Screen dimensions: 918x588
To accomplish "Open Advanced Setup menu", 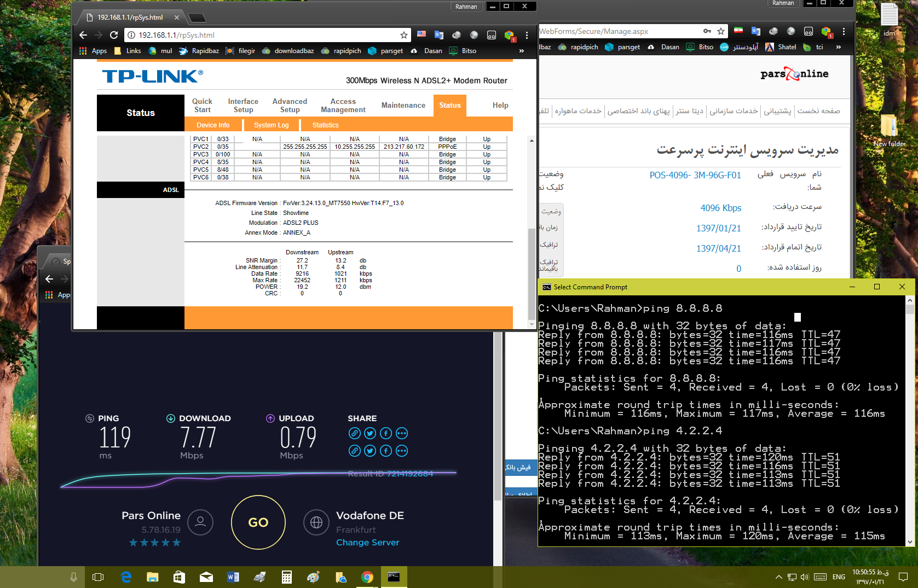I will click(x=290, y=106).
